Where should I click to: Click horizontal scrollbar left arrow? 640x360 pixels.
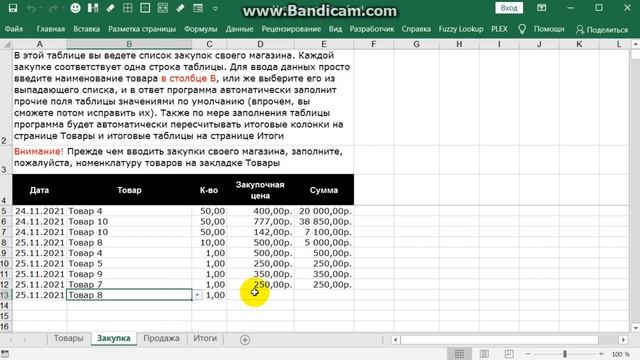[x=396, y=340]
